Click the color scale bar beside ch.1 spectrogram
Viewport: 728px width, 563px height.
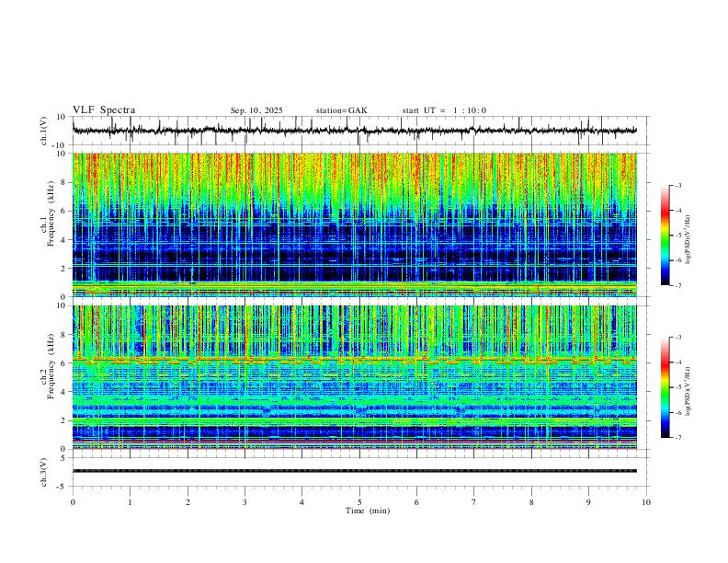(x=665, y=236)
